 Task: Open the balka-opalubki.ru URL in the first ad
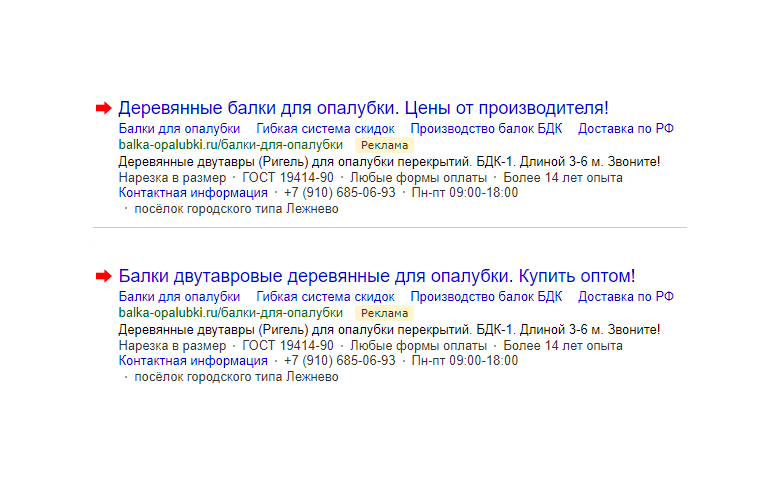point(230,145)
